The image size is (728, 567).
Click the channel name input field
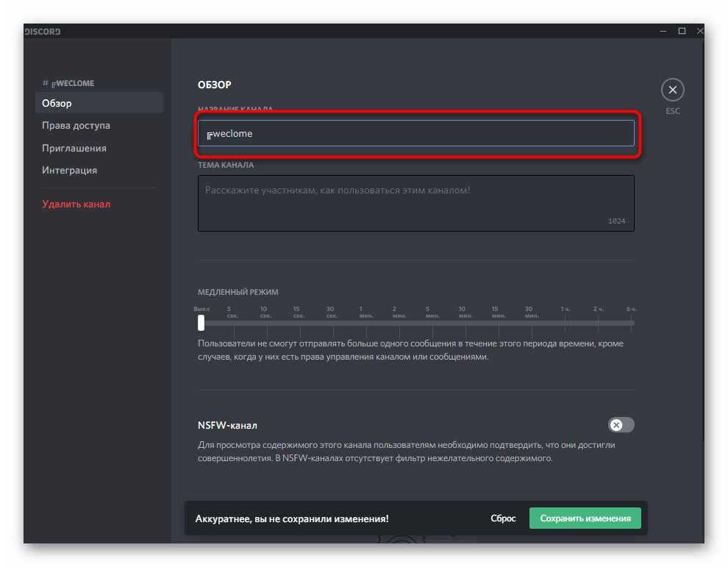tap(415, 134)
